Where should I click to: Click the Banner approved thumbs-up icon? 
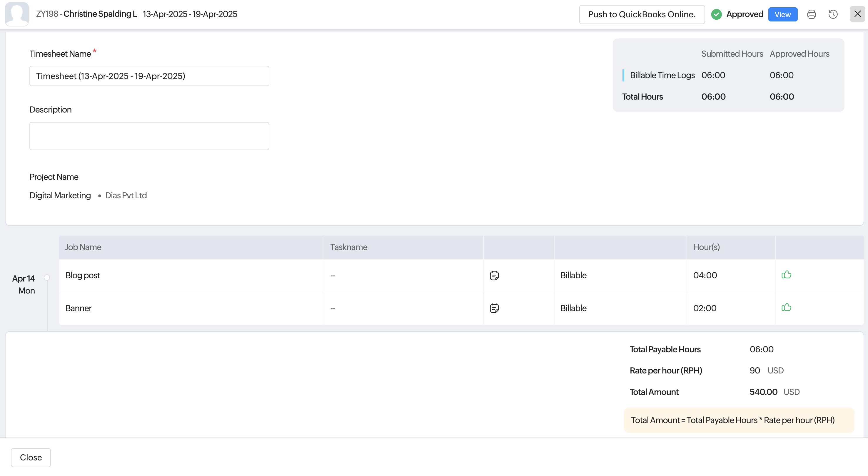pyautogui.click(x=786, y=307)
